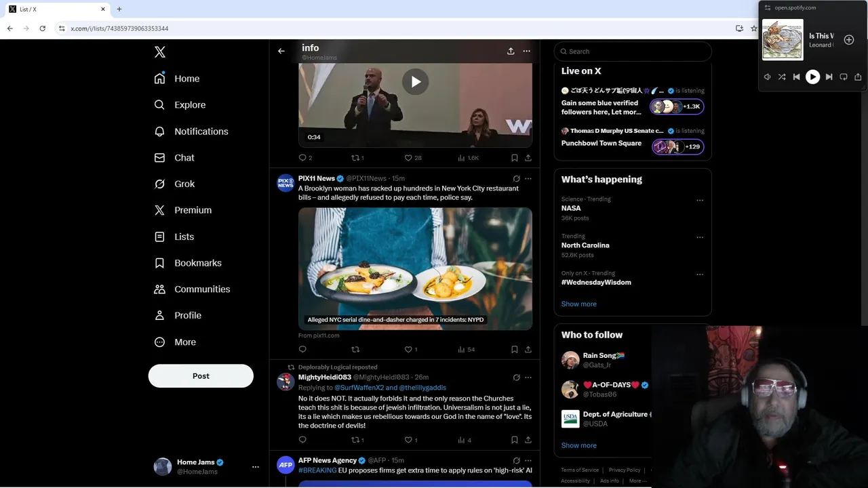Open NASA trend more options
Screen dimensions: 868x488
pos(700,201)
